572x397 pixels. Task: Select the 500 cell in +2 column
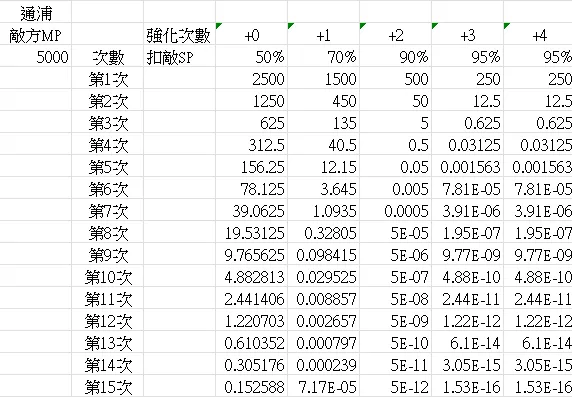pyautogui.click(x=395, y=78)
